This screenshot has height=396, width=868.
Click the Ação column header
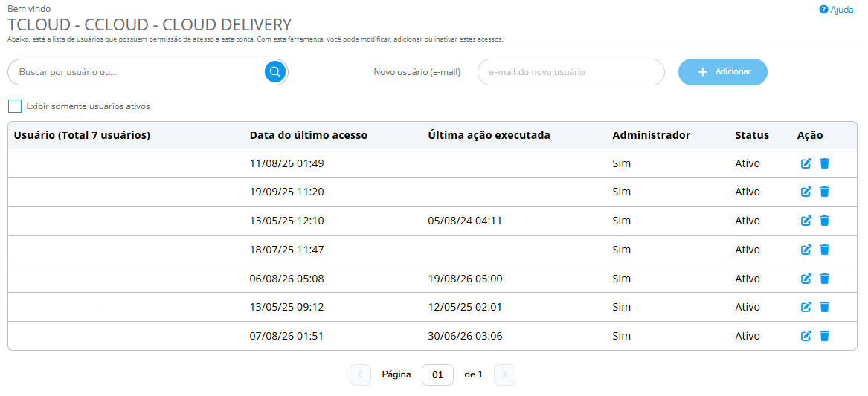coord(810,135)
